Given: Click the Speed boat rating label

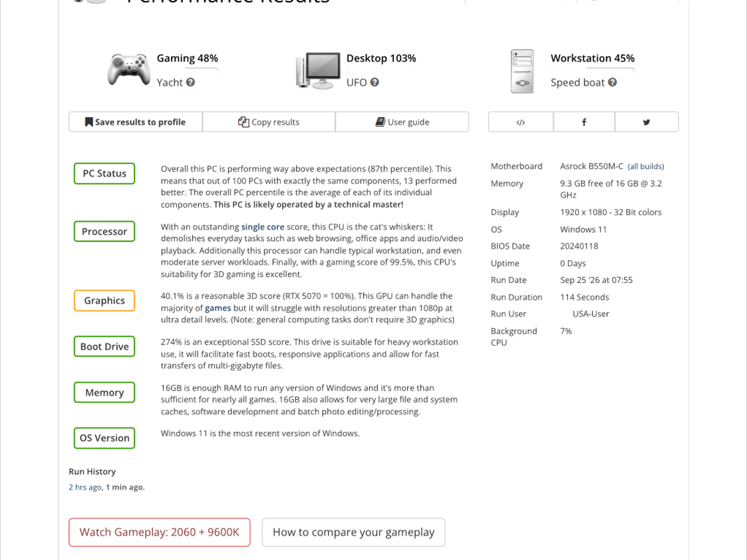Looking at the screenshot, I should click(578, 83).
